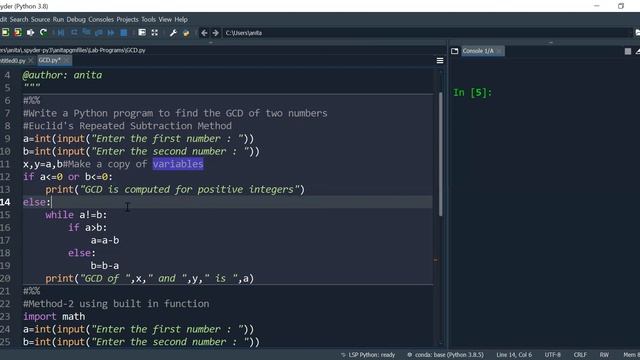Toggle fullscreen mode icon in toolbar
Image resolution: width=640 pixels, height=360 pixels.
[x=155, y=33]
